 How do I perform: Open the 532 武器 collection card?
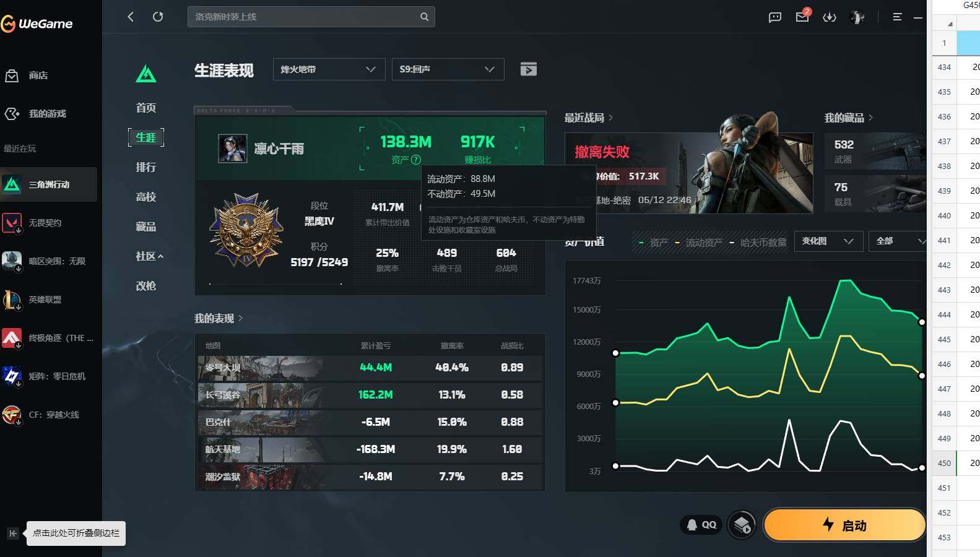pyautogui.click(x=876, y=151)
